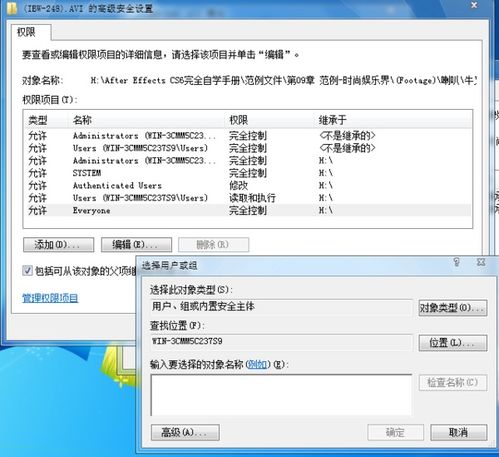499x457 pixels.
Task: Toggle the inheritable permissions checkbox
Action: click(27, 270)
